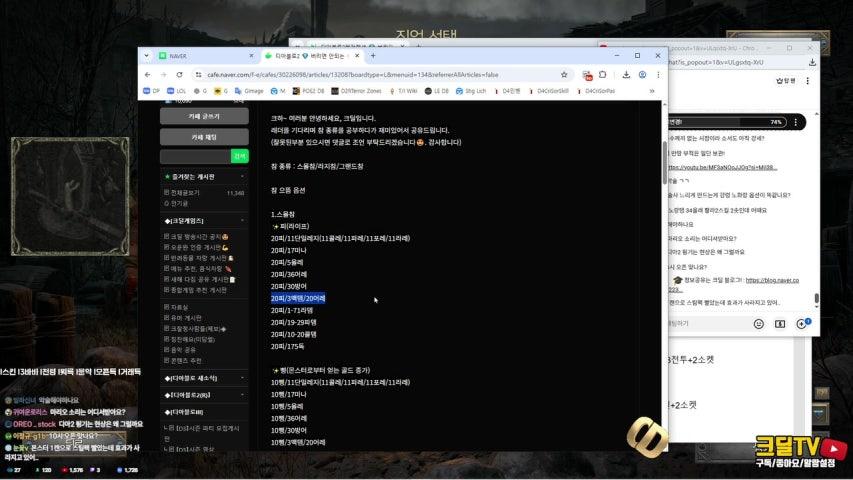Open 인기글 board

(176, 204)
